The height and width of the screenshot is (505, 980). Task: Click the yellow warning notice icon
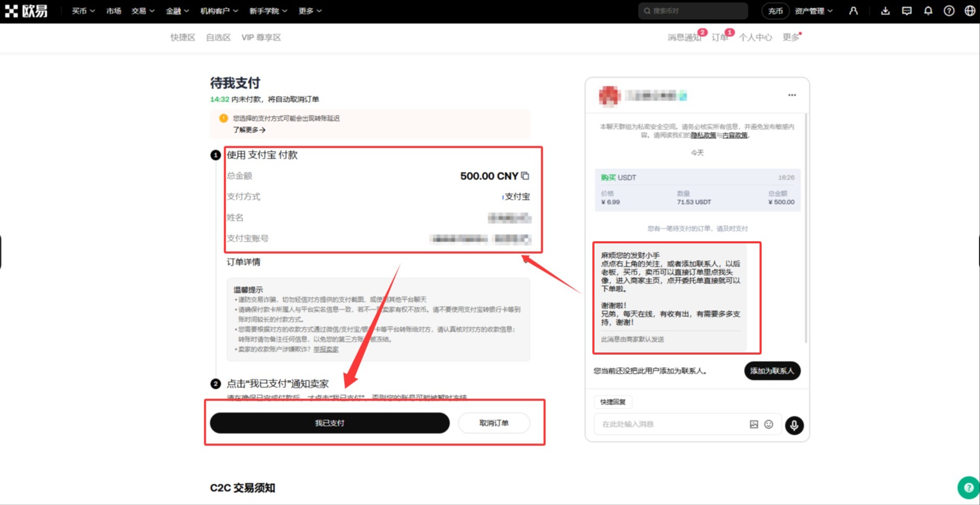[x=224, y=119]
